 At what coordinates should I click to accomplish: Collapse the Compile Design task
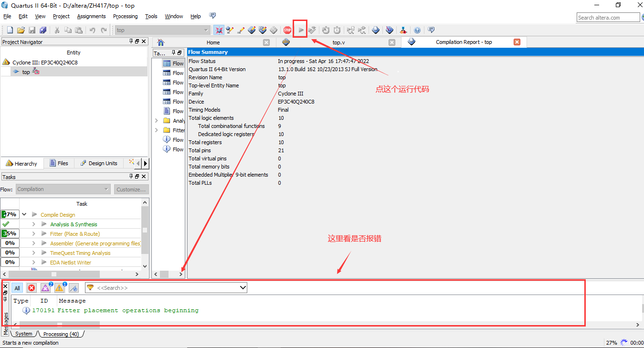click(24, 215)
